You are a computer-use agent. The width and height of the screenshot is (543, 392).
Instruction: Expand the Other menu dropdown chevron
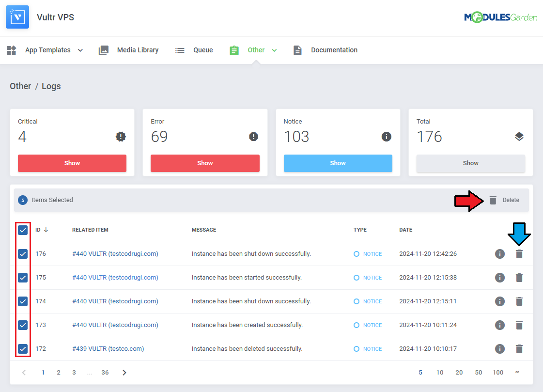274,50
